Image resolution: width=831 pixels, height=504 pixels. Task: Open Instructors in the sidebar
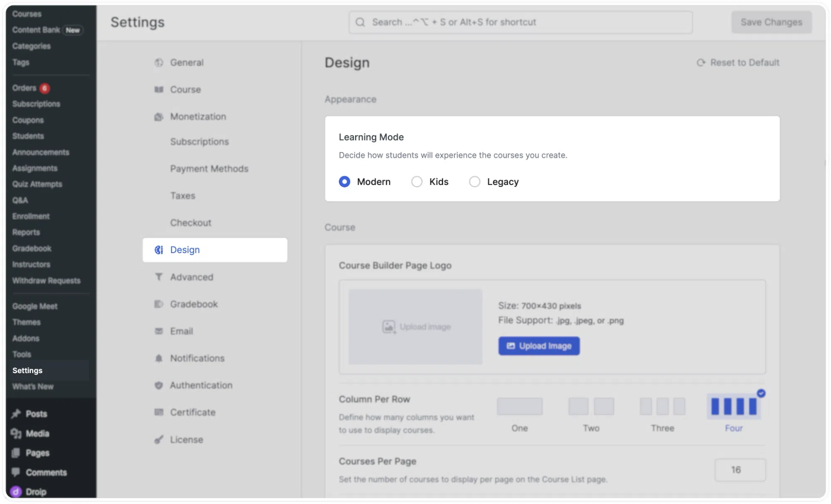click(31, 264)
